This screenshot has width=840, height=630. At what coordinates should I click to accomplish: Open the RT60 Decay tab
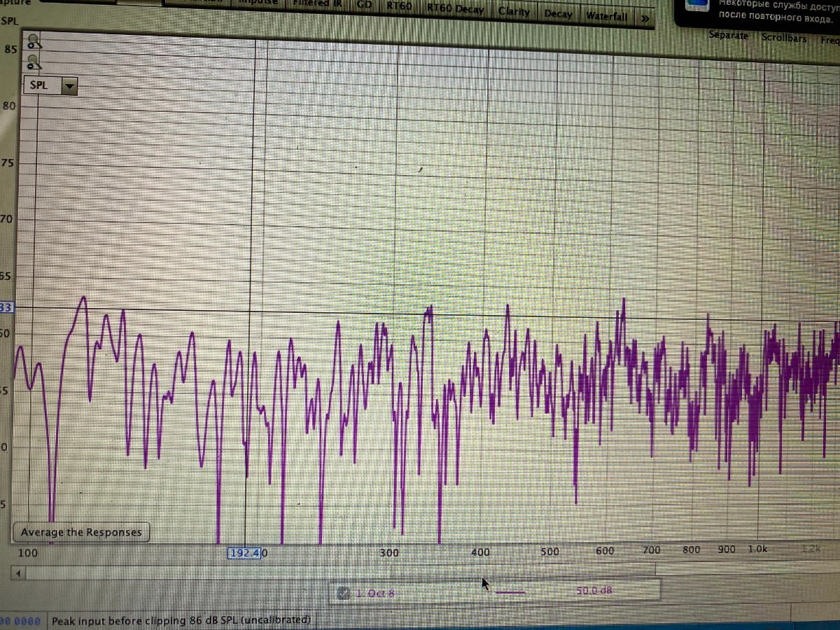coord(455,9)
